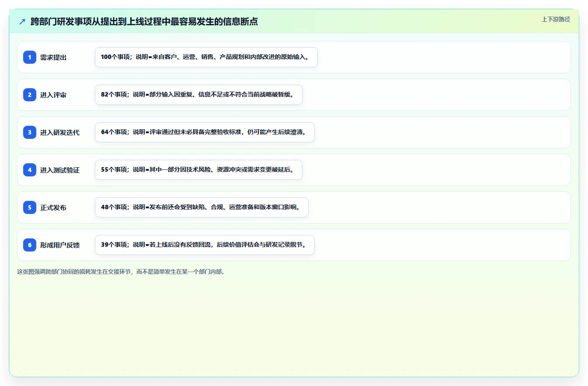Screen dimensions: 588x386
Task: Click the 上下游路径 label in the header
Action: point(556,19)
